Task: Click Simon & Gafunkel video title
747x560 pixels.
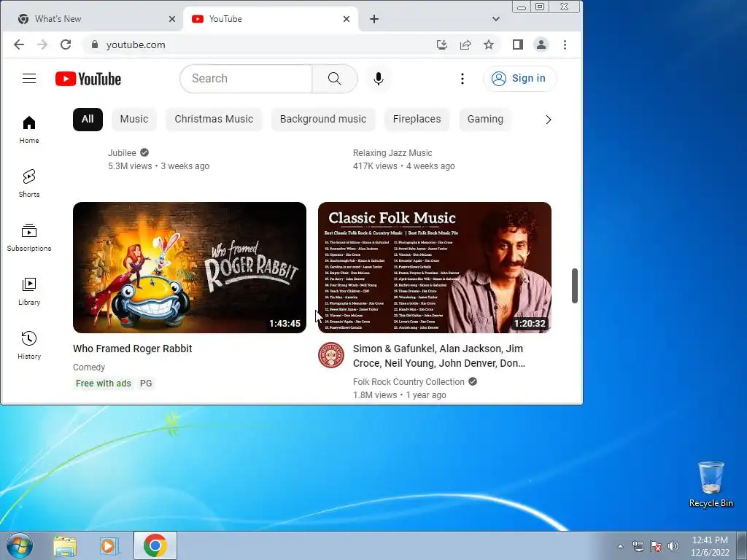Action: pos(438,356)
